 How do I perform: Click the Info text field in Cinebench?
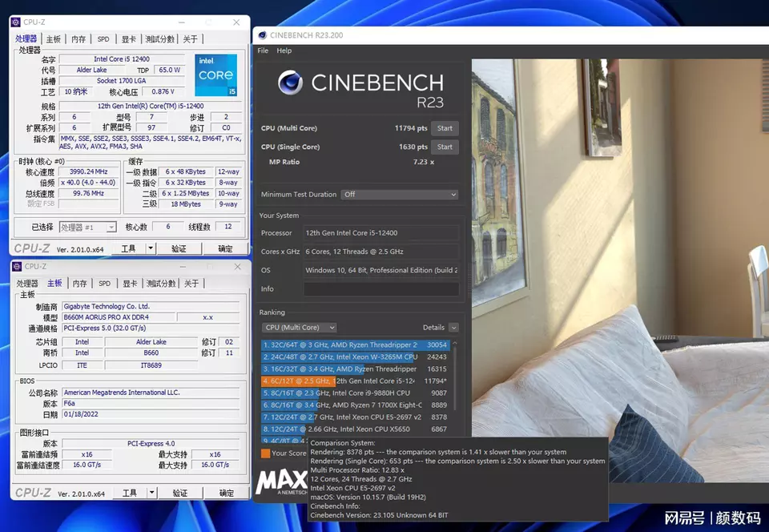pyautogui.click(x=381, y=288)
